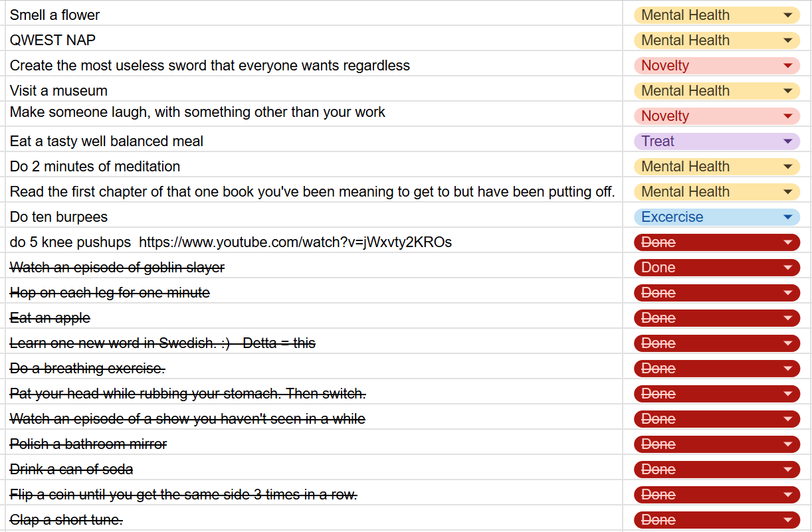Expand Novelty dropdown for useless sword row

pyautogui.click(x=788, y=66)
